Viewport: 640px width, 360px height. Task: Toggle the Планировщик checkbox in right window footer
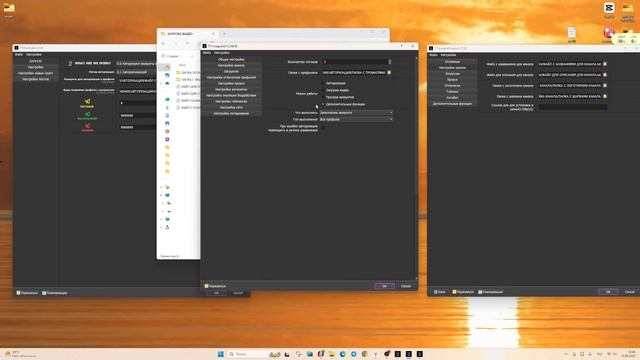(491, 292)
